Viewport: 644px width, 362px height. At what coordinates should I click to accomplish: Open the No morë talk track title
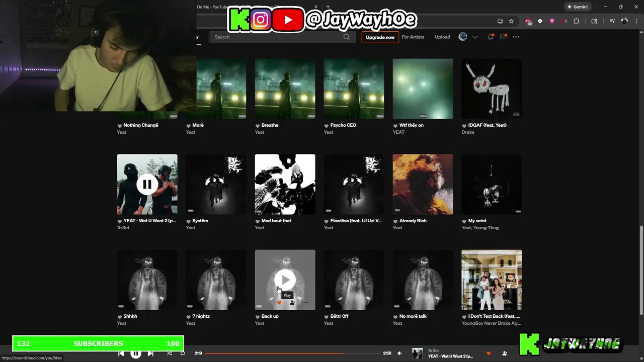pos(413,316)
